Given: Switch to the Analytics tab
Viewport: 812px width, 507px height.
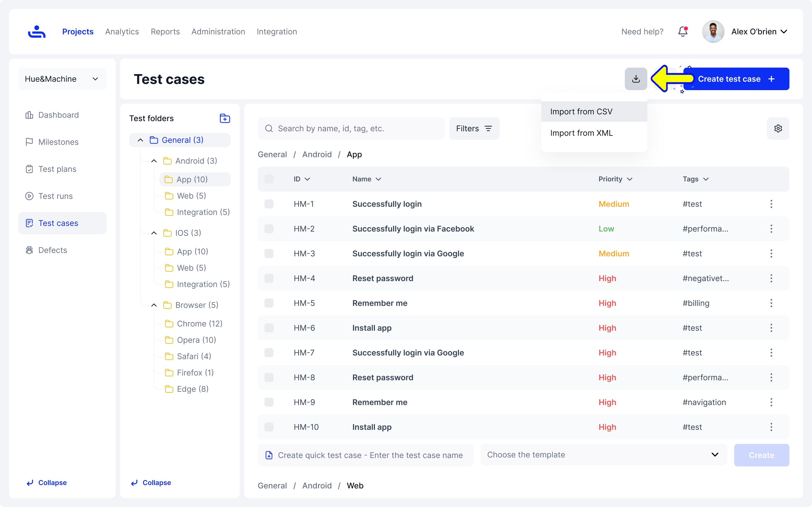Looking at the screenshot, I should coord(122,32).
